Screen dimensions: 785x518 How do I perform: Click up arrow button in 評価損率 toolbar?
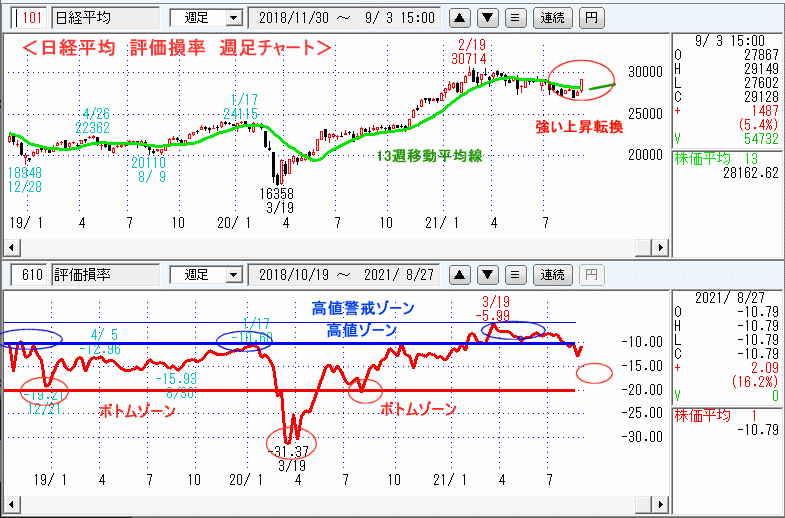tap(460, 275)
